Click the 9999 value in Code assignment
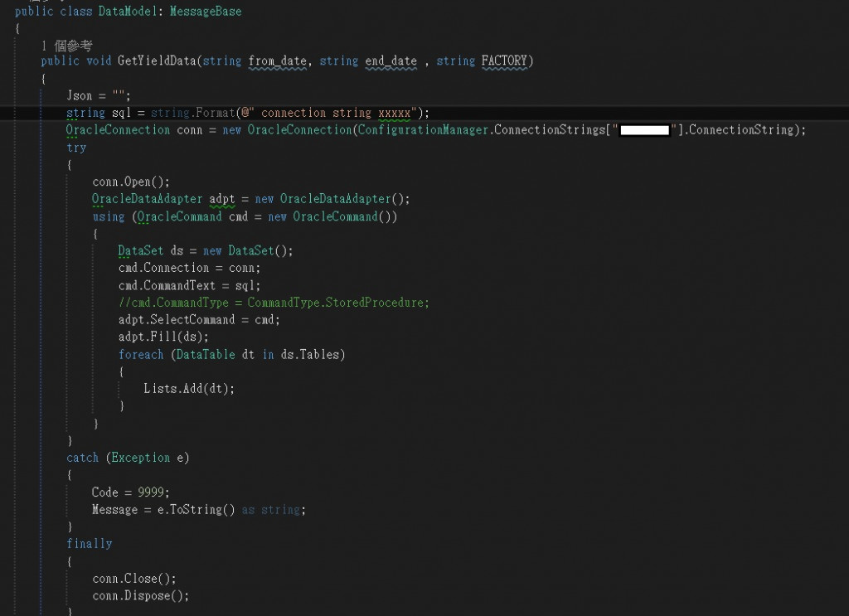The width and height of the screenshot is (849, 616). [x=151, y=492]
